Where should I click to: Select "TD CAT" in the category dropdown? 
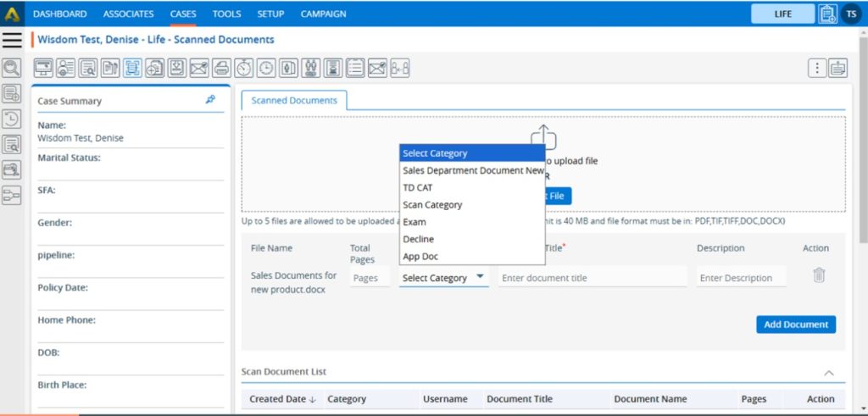pos(417,187)
